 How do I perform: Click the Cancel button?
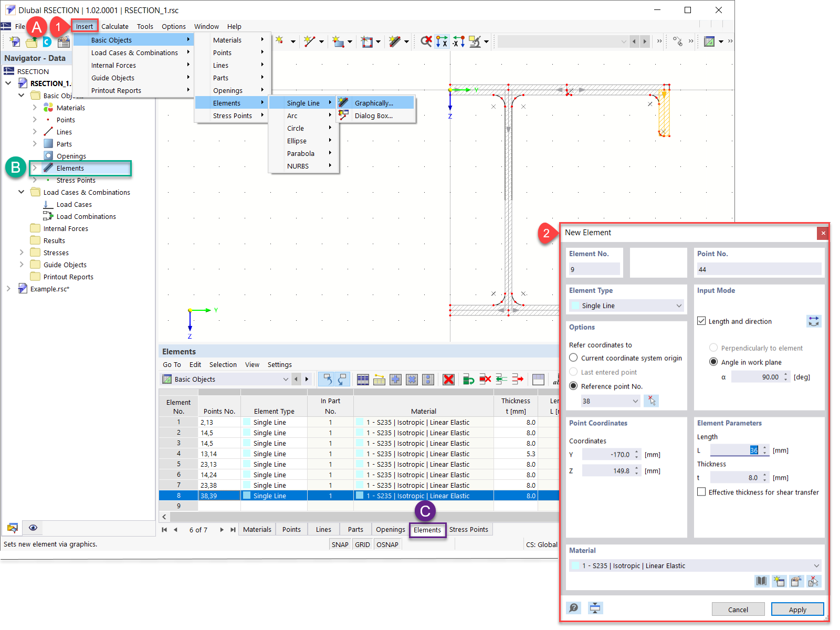(738, 610)
